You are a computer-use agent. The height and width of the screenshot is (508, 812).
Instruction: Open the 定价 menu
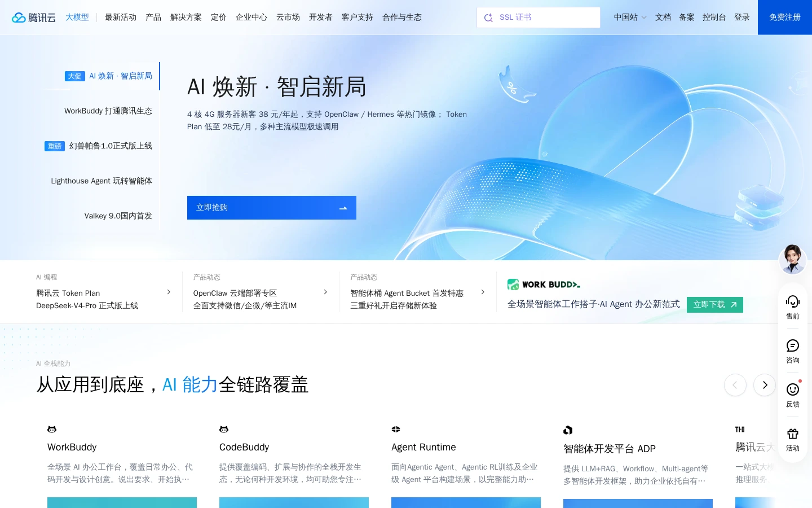pos(219,17)
